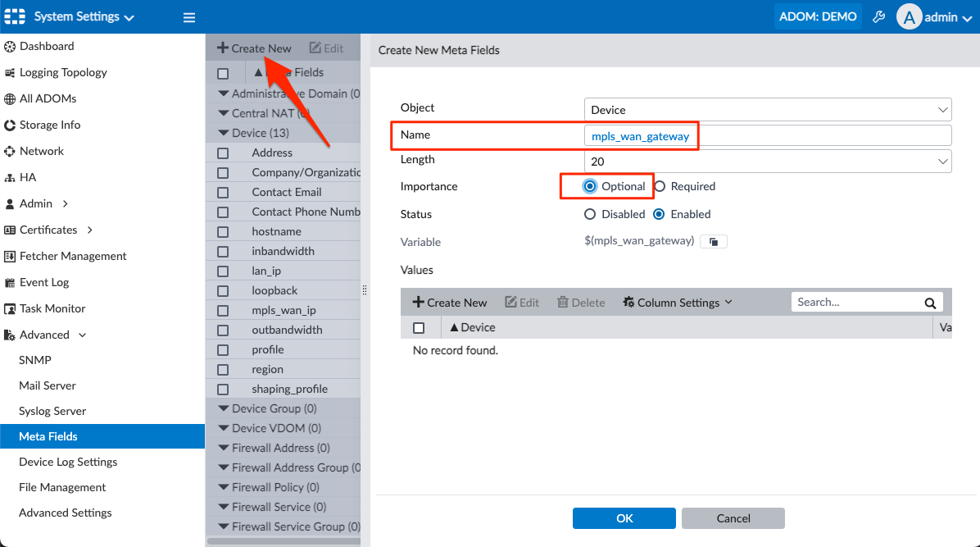Screen dimensions: 980x547
Task: Collapse navigation using the hamburger icon
Action: (x=188, y=16)
